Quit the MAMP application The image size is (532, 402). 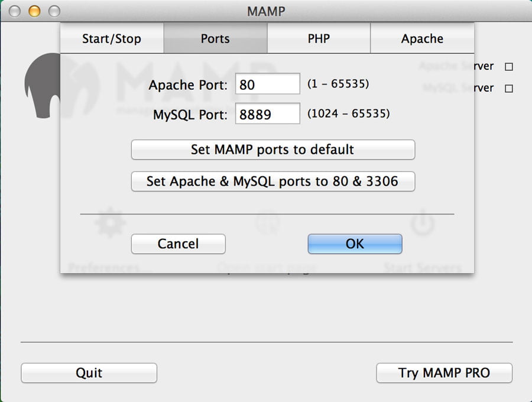point(89,373)
